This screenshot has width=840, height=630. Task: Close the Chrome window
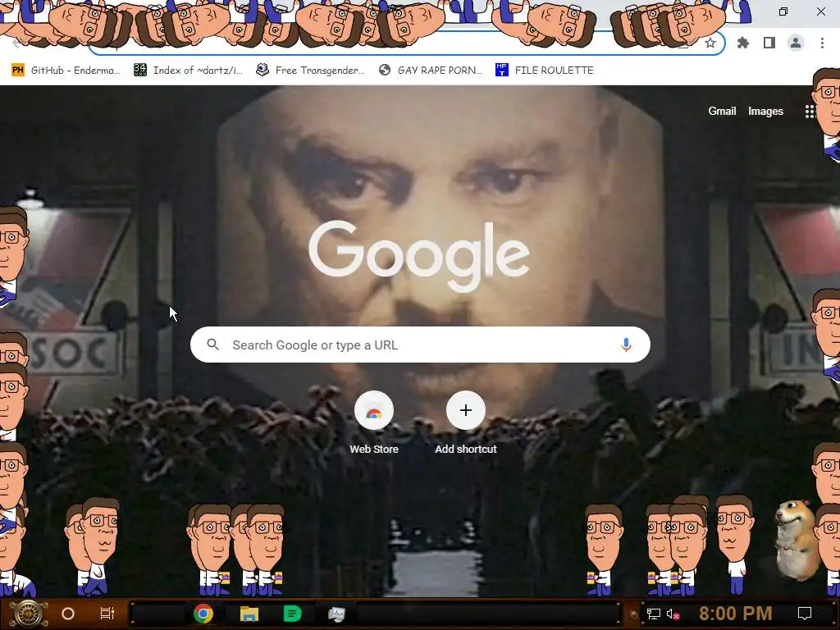[821, 11]
